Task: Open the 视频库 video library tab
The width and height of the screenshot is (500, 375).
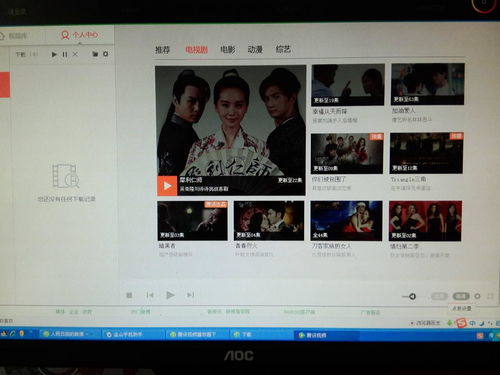Action: pyautogui.click(x=14, y=35)
